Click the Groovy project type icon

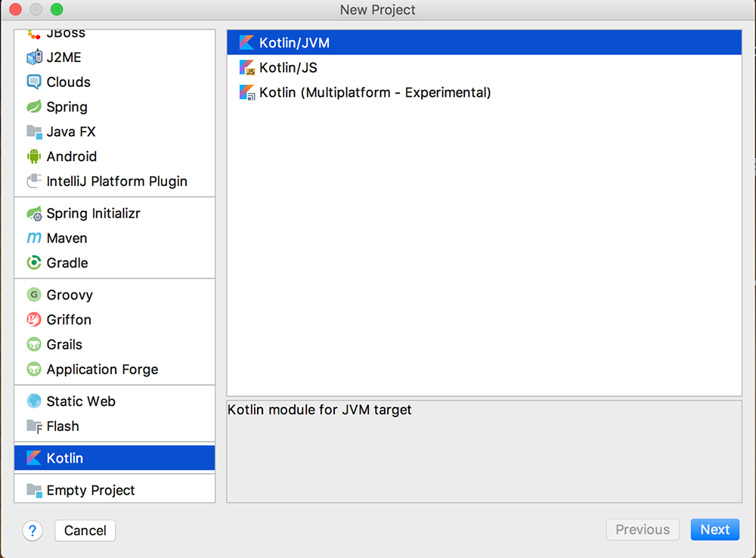tap(33, 295)
